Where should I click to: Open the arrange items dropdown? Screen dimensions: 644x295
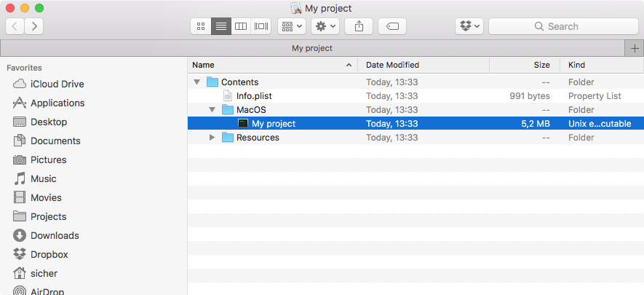pyautogui.click(x=292, y=26)
